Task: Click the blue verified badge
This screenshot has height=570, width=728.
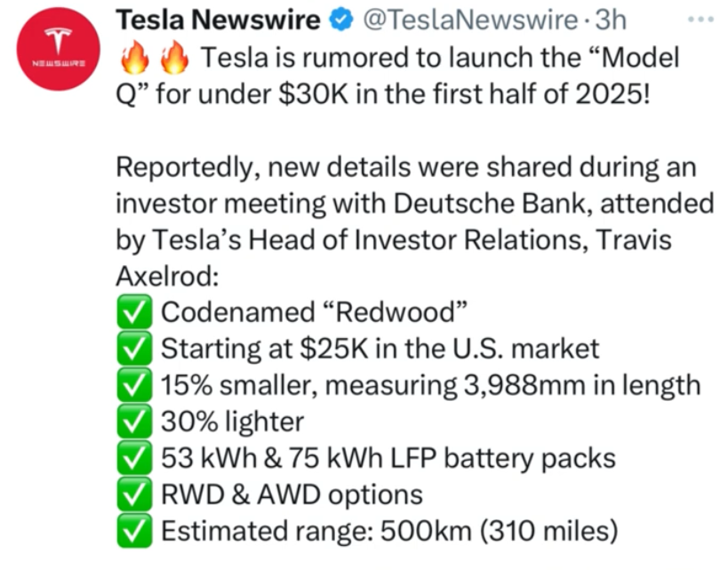Action: 341,20
